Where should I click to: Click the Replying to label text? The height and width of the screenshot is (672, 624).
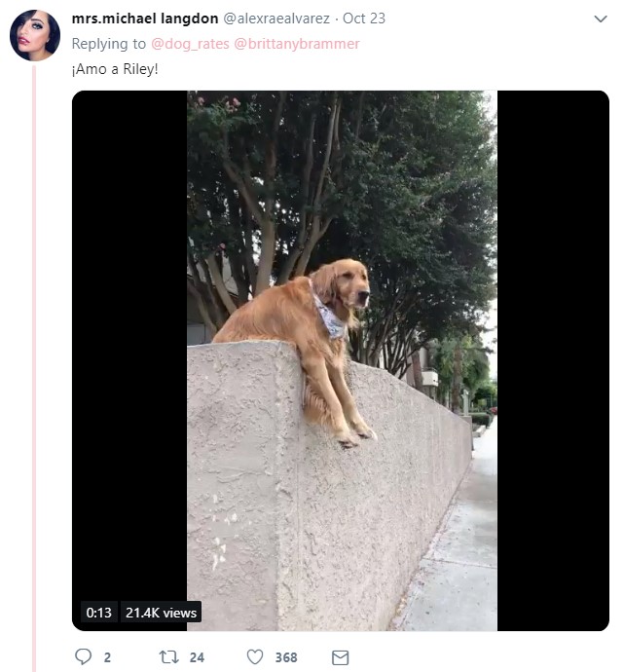point(109,44)
